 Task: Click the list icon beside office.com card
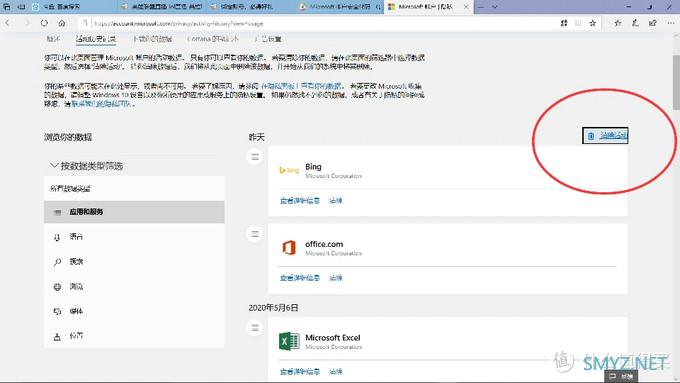(x=255, y=234)
